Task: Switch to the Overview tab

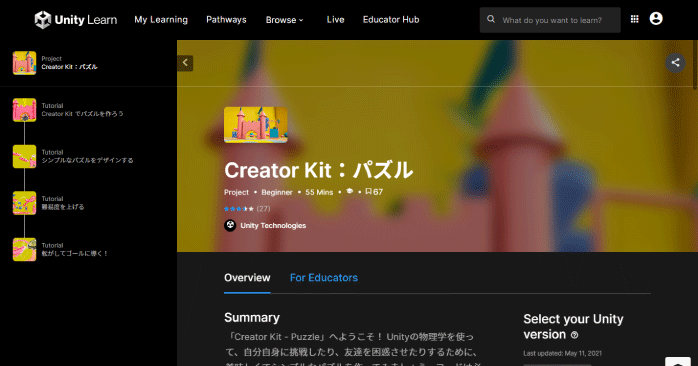Action: (x=247, y=278)
